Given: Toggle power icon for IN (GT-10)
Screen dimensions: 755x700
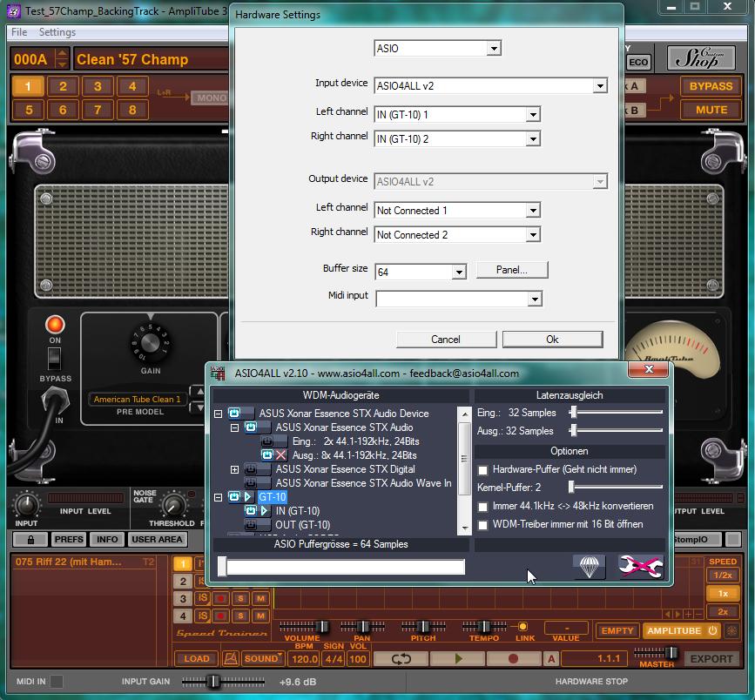Looking at the screenshot, I should 251,511.
